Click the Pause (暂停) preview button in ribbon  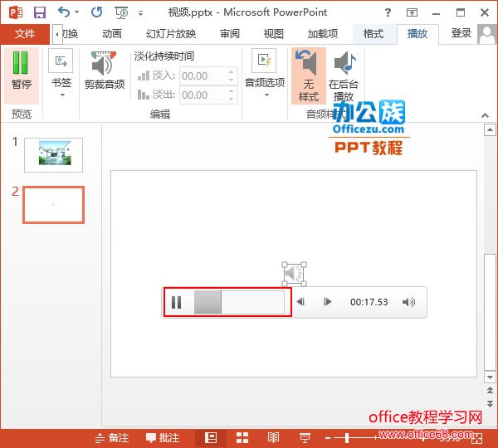[x=21, y=73]
